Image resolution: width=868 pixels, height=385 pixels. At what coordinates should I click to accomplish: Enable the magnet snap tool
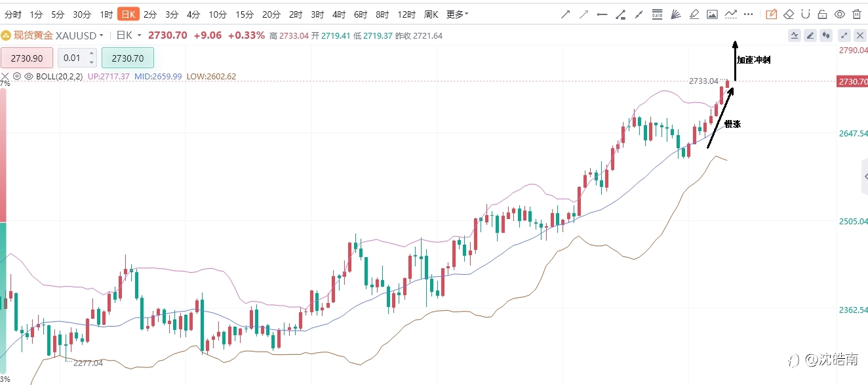[x=805, y=14]
